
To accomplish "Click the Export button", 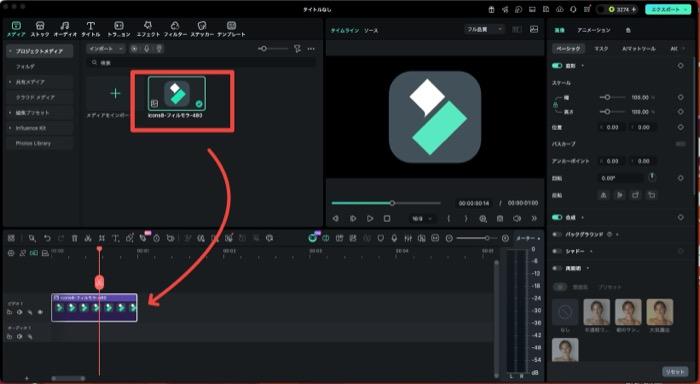I will coord(668,9).
